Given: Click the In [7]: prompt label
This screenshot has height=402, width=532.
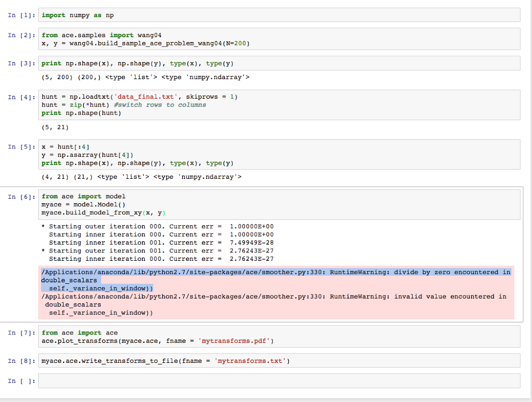Looking at the screenshot, I should [22, 333].
